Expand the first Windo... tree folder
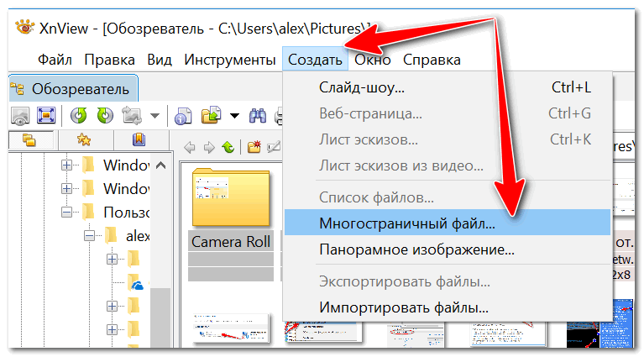Viewport: 644px width, 357px height. 66,165
